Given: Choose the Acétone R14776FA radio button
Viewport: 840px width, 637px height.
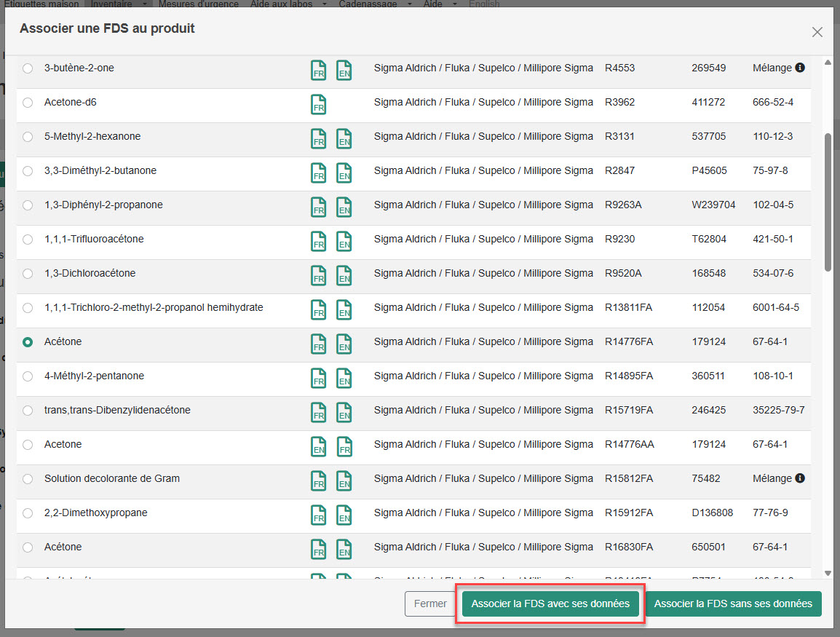Looking at the screenshot, I should point(28,342).
